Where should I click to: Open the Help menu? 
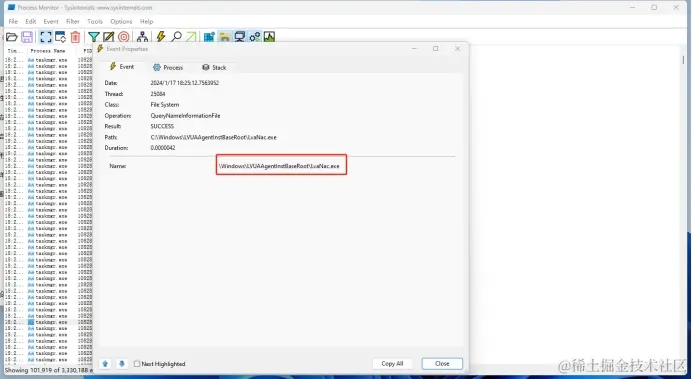point(146,21)
